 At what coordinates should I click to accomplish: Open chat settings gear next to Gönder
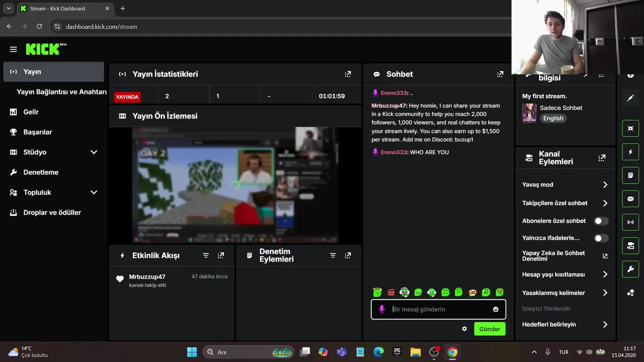[x=464, y=329]
